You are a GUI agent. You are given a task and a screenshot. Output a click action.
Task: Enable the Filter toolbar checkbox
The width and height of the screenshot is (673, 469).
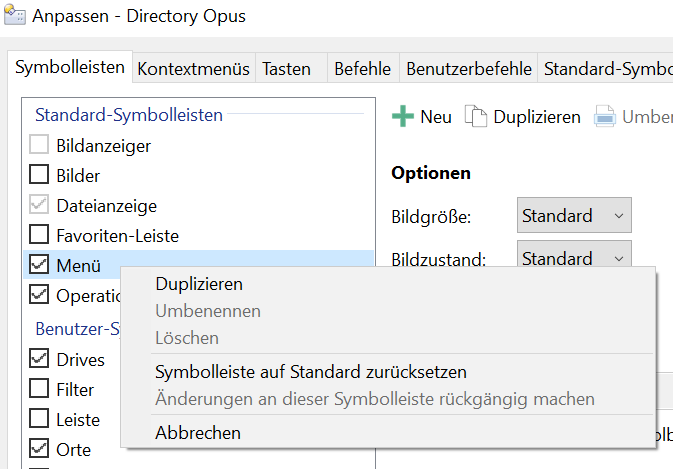(x=39, y=388)
